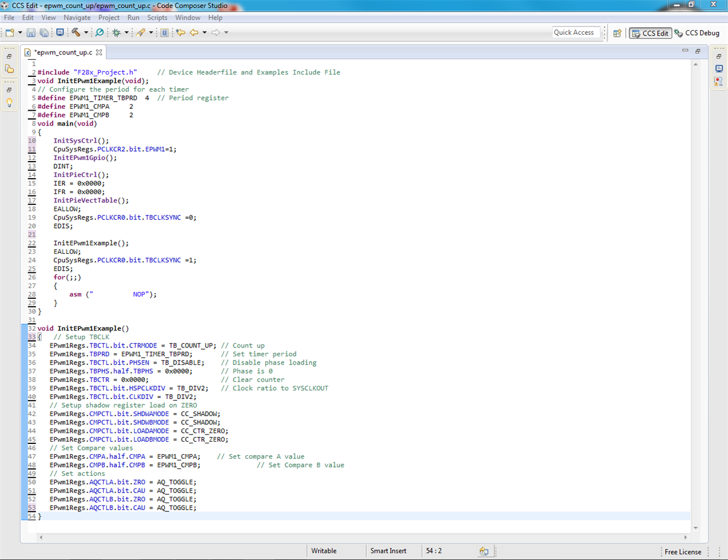Go to last edit location icon
This screenshot has height=560, width=728.
(181, 33)
